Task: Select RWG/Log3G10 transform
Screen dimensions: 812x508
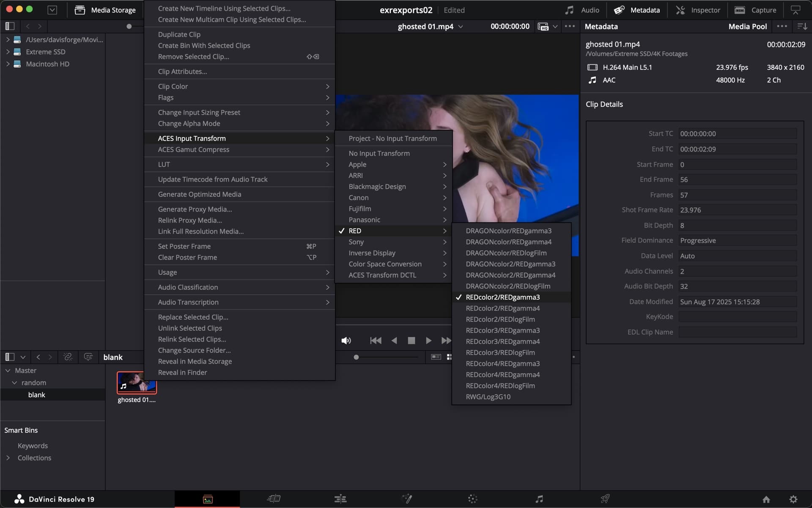Action: click(511, 397)
